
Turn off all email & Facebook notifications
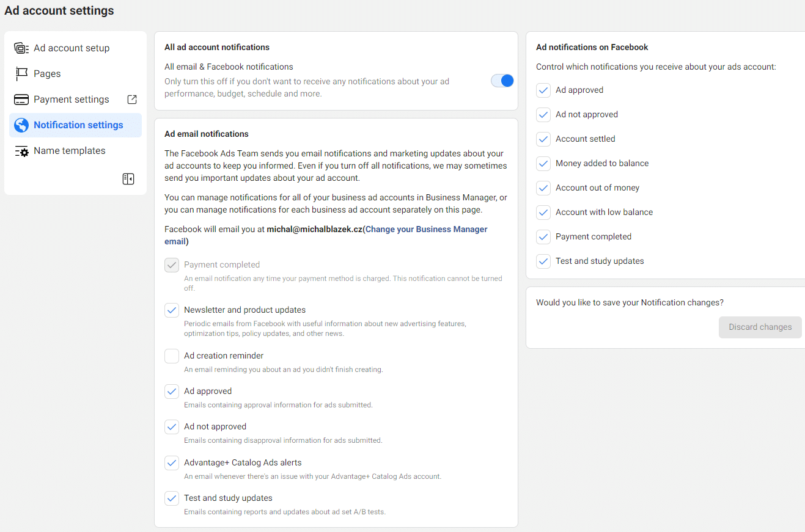click(x=502, y=80)
